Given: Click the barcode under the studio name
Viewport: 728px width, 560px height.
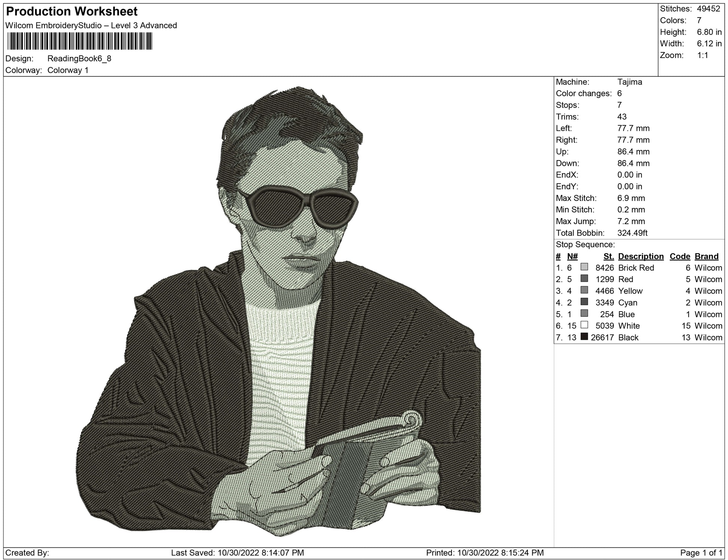Looking at the screenshot, I should [x=79, y=41].
